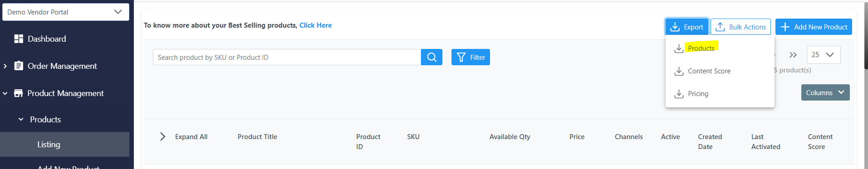868x169 pixels.
Task: Open the Demo Vendor Portal dropdown
Action: [x=66, y=12]
